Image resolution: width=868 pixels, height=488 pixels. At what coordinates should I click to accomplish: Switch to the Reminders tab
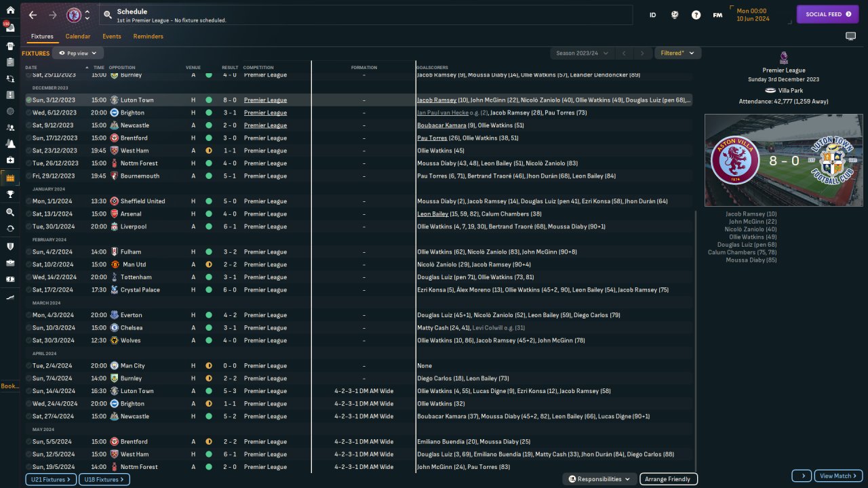149,37
